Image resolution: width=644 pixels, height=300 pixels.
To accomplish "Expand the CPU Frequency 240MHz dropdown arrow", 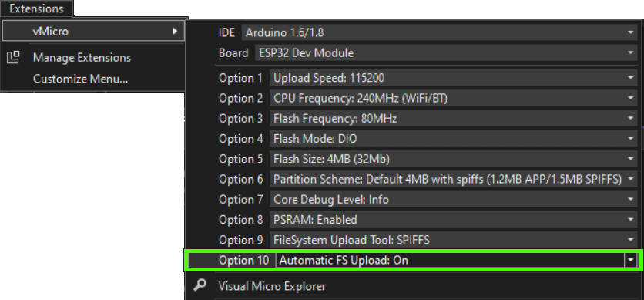I will pos(630,98).
